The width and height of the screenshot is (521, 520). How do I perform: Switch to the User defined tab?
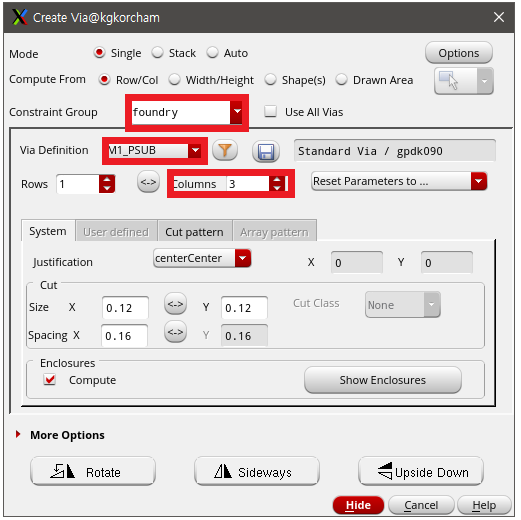(116, 232)
